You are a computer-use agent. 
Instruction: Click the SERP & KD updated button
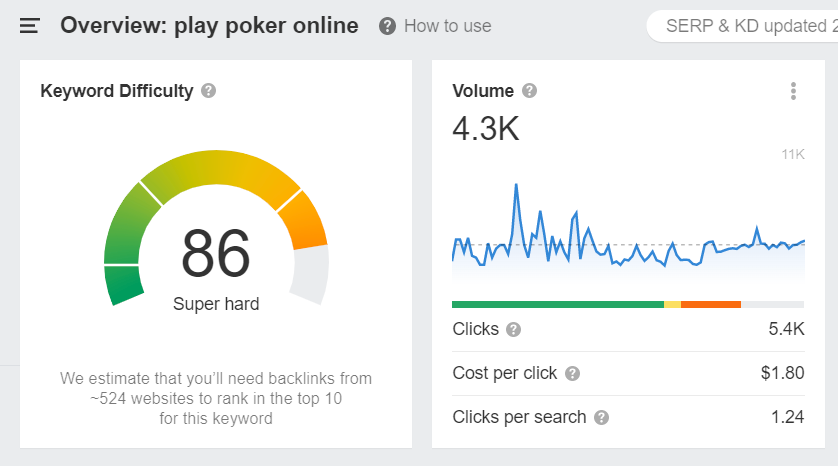pos(743,26)
